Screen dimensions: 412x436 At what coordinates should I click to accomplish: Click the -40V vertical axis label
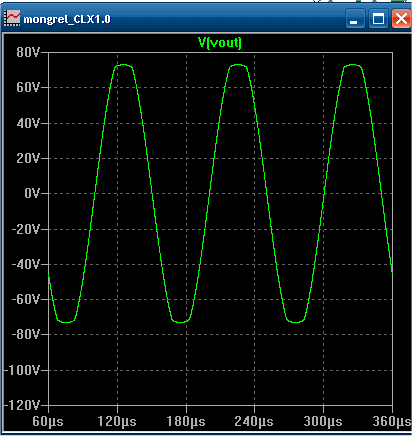[26, 264]
